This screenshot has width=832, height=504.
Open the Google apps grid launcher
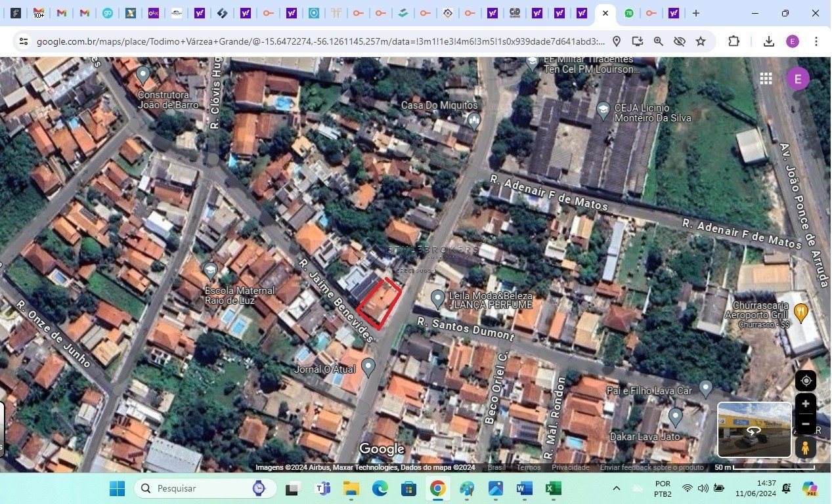766,79
